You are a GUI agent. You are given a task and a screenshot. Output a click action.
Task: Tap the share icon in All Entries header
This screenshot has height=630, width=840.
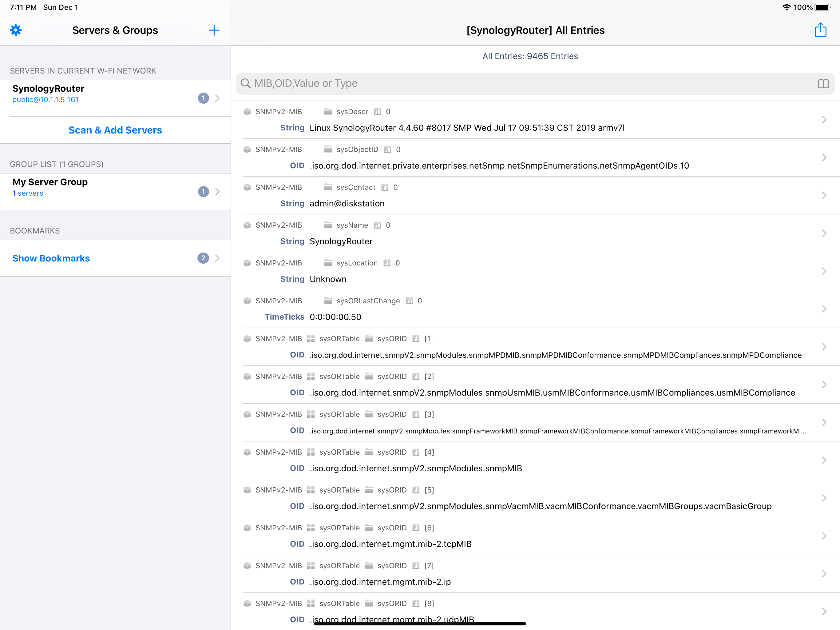(820, 30)
